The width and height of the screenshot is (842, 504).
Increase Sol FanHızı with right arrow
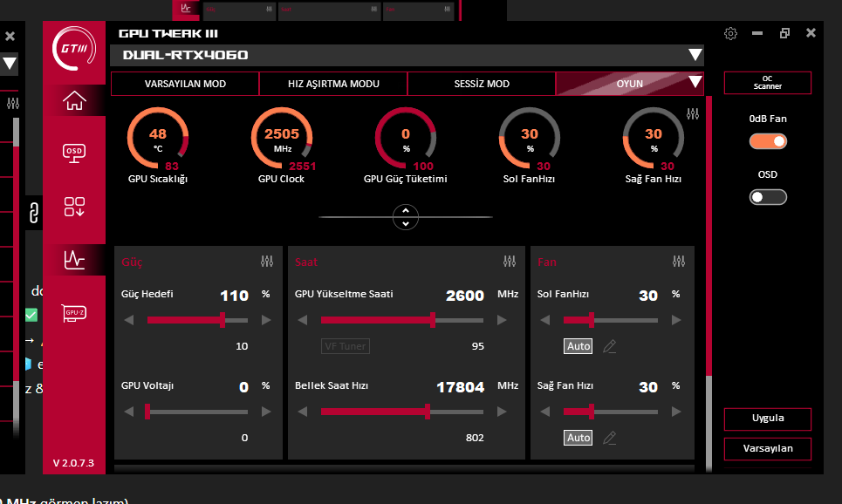click(x=676, y=320)
